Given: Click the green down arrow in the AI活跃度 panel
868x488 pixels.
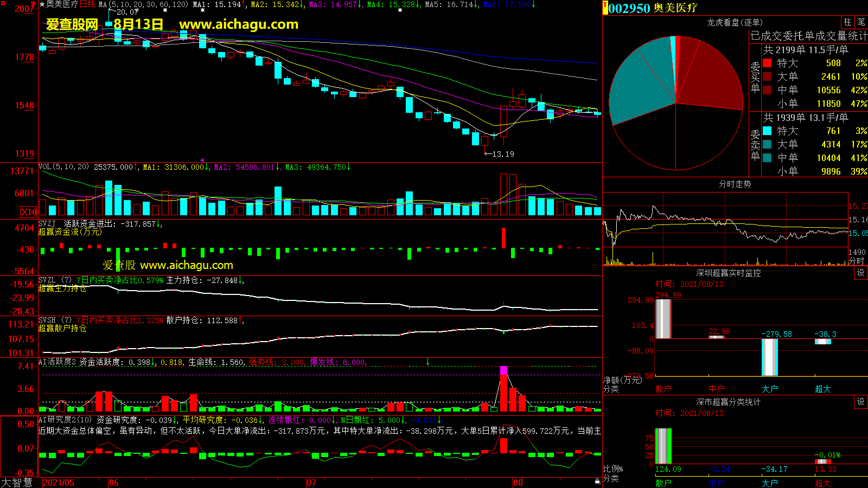Looking at the screenshot, I should [428, 362].
